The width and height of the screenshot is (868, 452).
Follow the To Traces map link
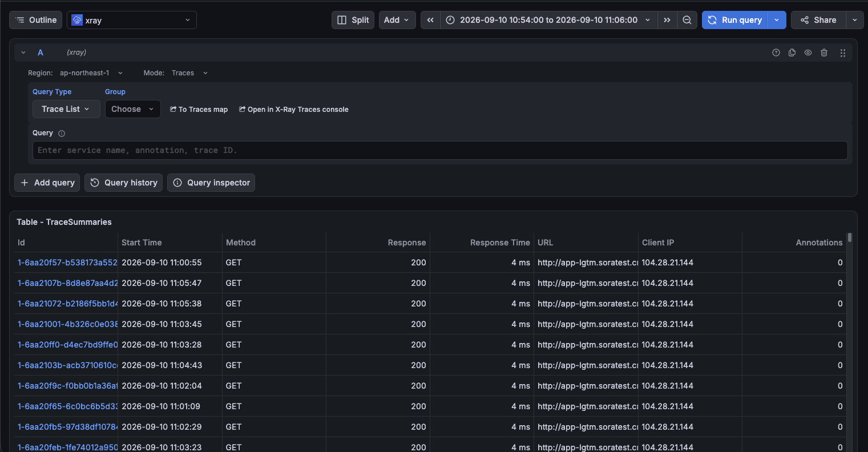click(x=199, y=110)
